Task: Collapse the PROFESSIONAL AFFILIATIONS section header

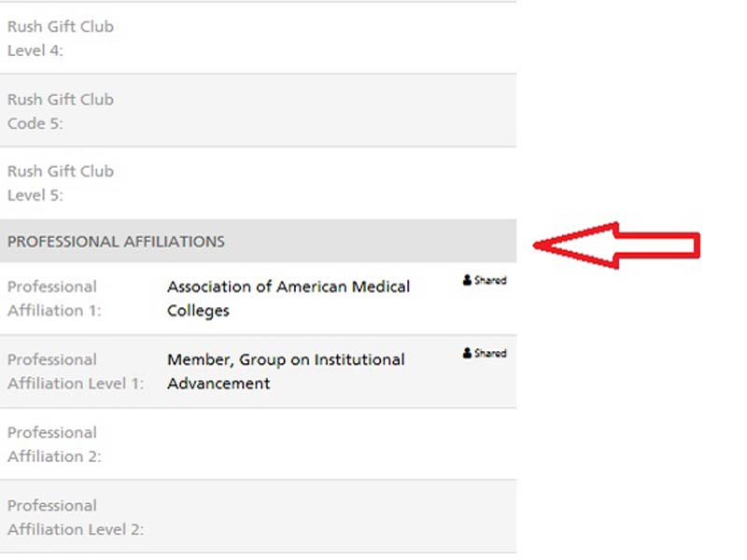Action: pos(117,242)
